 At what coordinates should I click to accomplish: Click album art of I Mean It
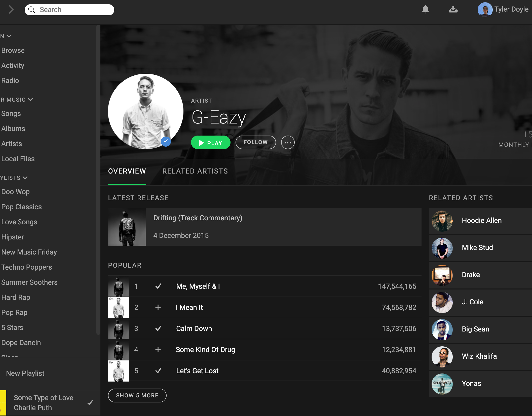click(119, 307)
